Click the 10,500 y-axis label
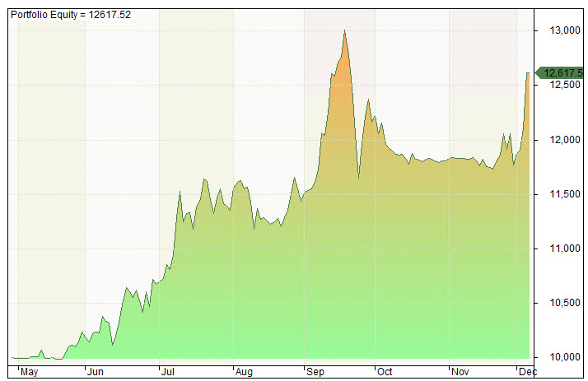 (x=565, y=303)
